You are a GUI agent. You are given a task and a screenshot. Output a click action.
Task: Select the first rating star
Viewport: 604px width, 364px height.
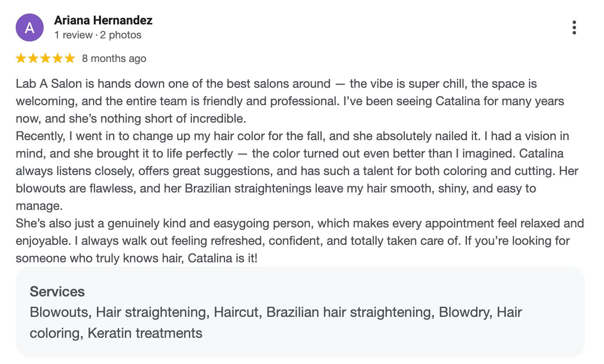click(21, 58)
